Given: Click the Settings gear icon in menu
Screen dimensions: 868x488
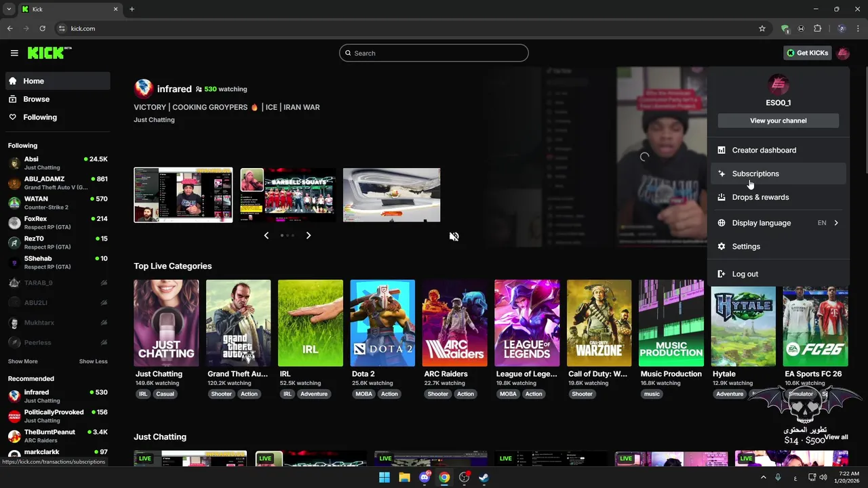Looking at the screenshot, I should tap(722, 247).
